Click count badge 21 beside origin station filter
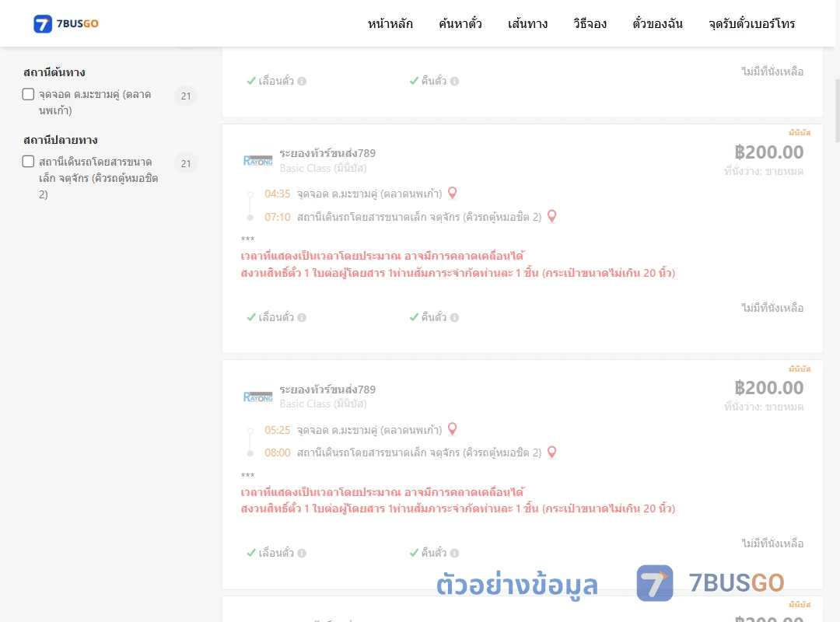840x622 pixels. [186, 96]
